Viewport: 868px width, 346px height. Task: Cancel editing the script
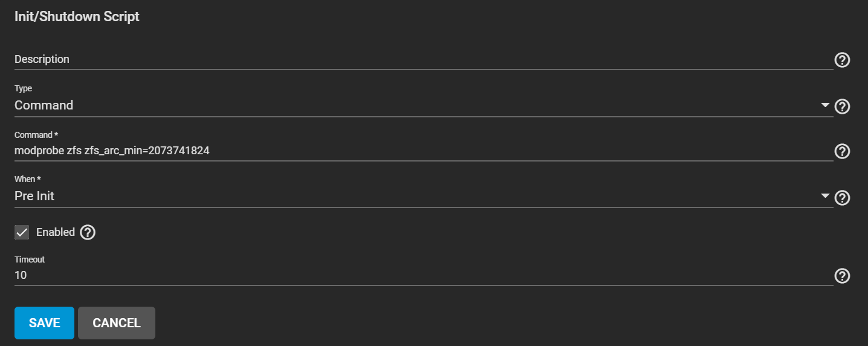click(x=117, y=323)
